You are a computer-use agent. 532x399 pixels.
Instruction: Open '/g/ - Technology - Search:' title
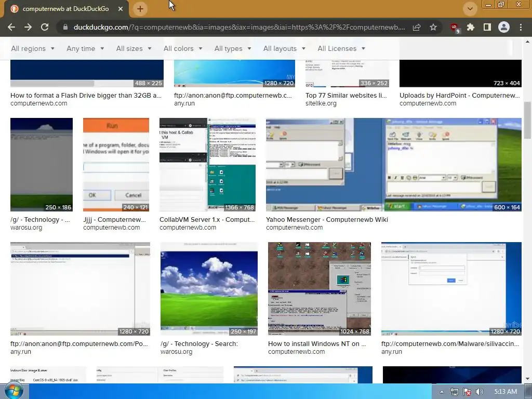199,344
